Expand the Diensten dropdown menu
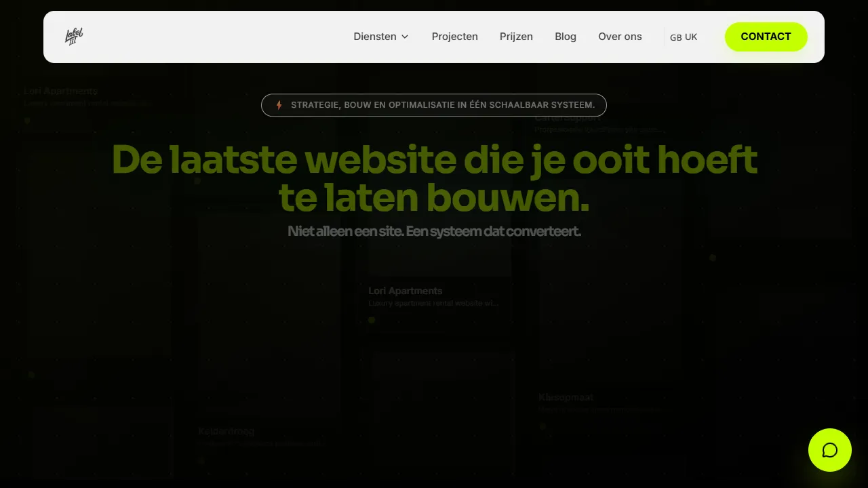This screenshot has height=488, width=868. pos(375,37)
